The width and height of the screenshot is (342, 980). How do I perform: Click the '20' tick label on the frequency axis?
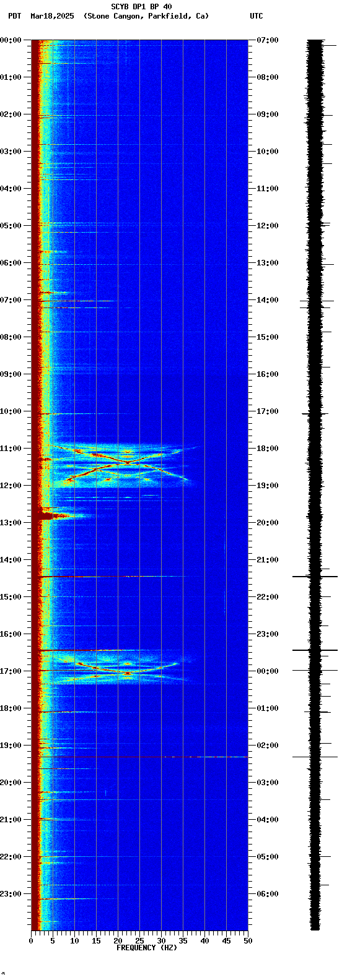[118, 941]
